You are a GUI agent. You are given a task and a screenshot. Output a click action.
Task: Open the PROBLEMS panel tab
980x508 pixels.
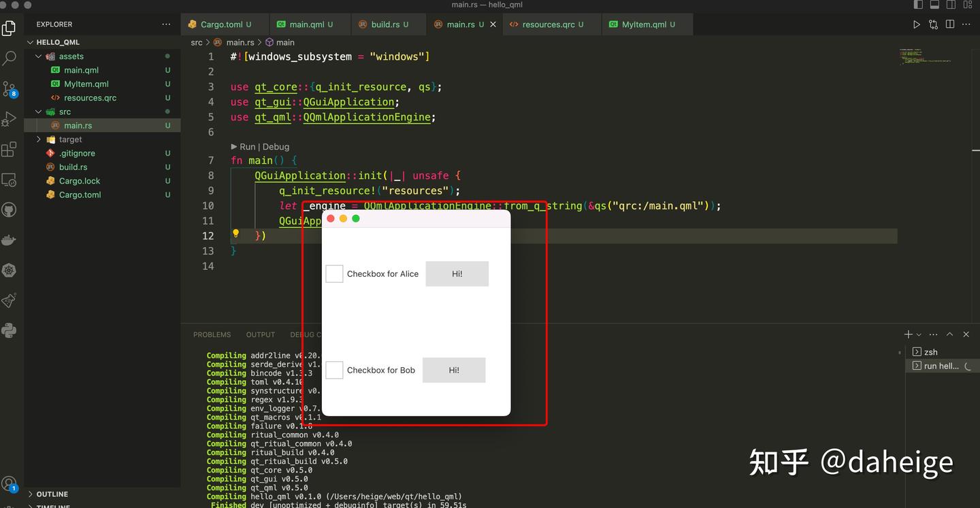click(212, 334)
